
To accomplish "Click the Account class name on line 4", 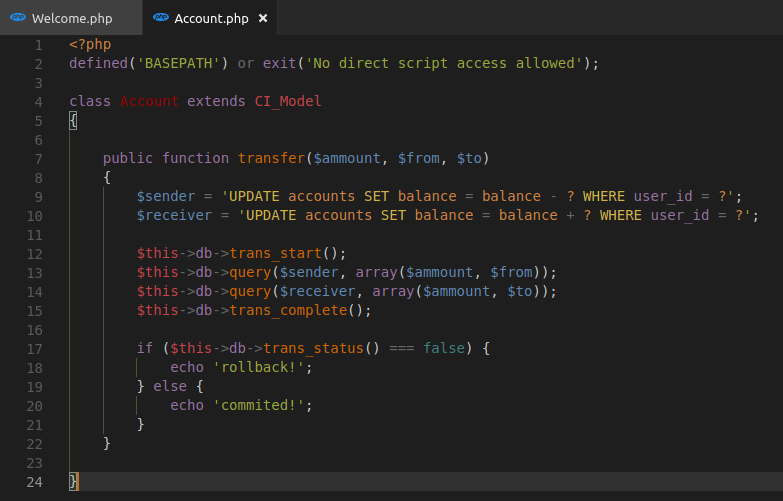I will 149,102.
